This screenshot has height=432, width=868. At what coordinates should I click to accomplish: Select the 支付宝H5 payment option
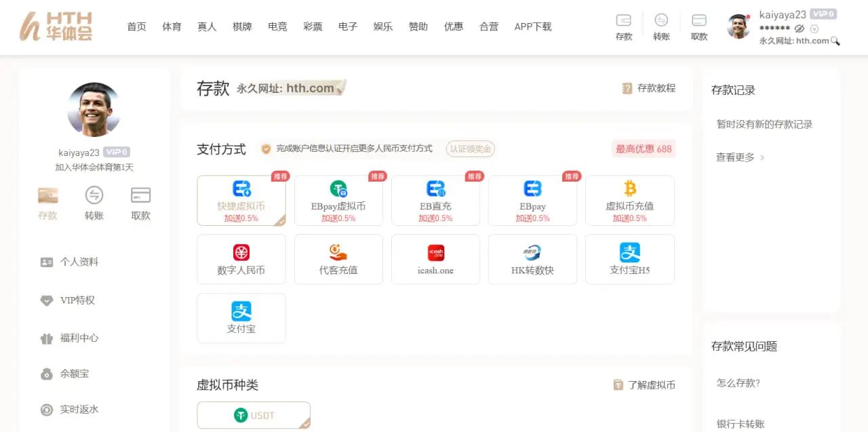(x=629, y=259)
